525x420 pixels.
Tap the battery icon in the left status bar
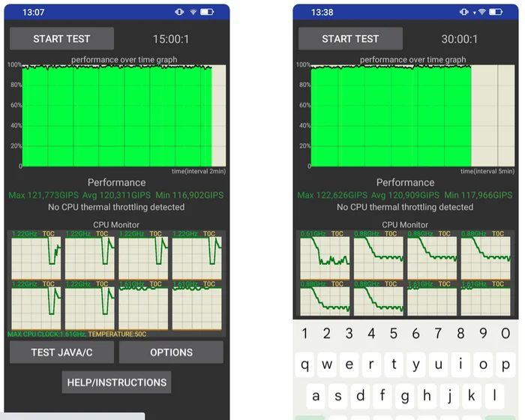tap(207, 12)
